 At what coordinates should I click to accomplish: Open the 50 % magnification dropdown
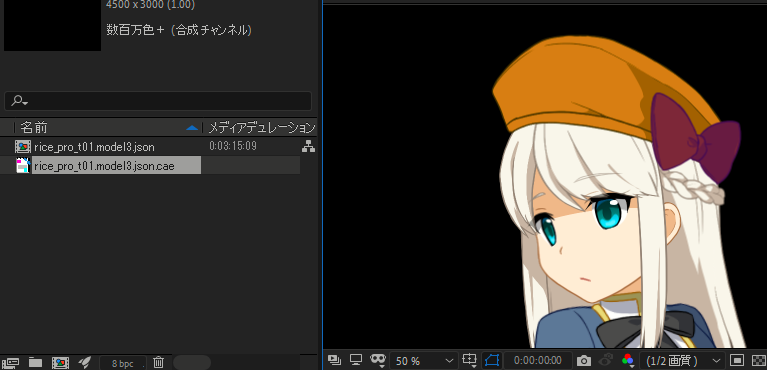coord(424,361)
